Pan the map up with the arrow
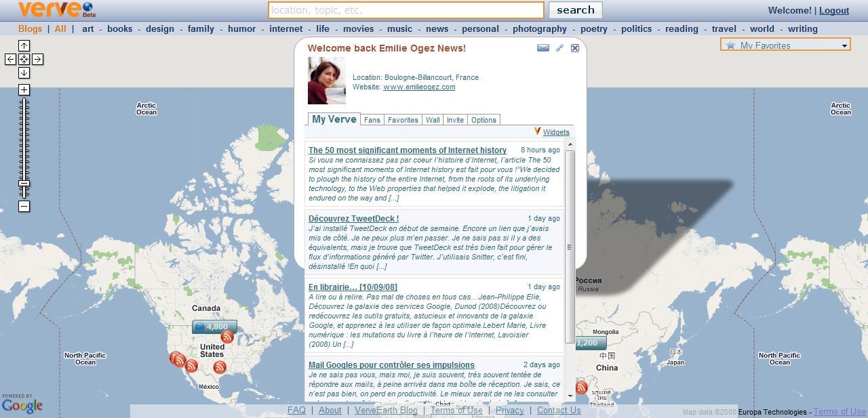 point(24,45)
